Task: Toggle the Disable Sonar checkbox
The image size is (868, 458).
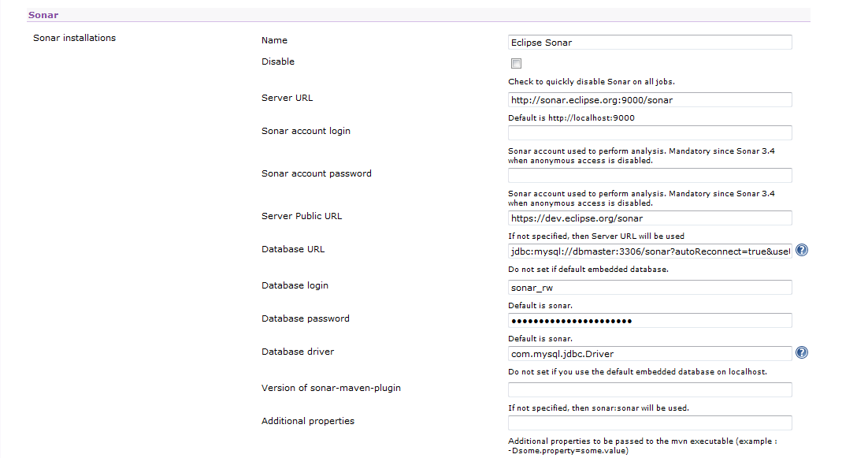Action: click(x=517, y=63)
